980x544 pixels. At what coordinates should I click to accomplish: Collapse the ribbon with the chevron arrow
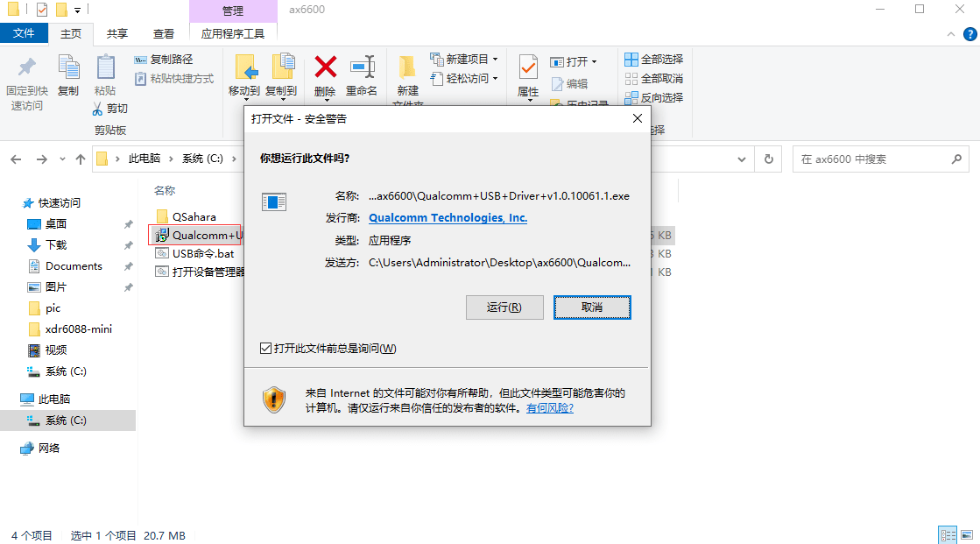[950, 34]
